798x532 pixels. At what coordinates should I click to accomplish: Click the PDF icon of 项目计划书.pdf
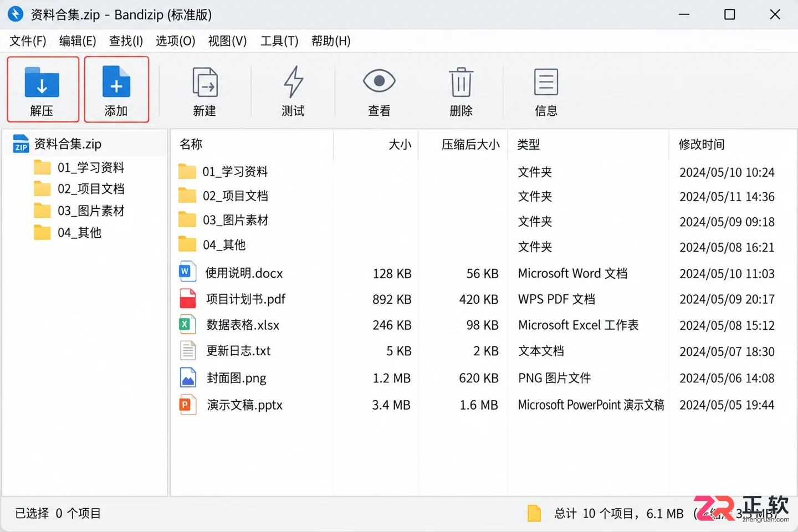point(187,298)
